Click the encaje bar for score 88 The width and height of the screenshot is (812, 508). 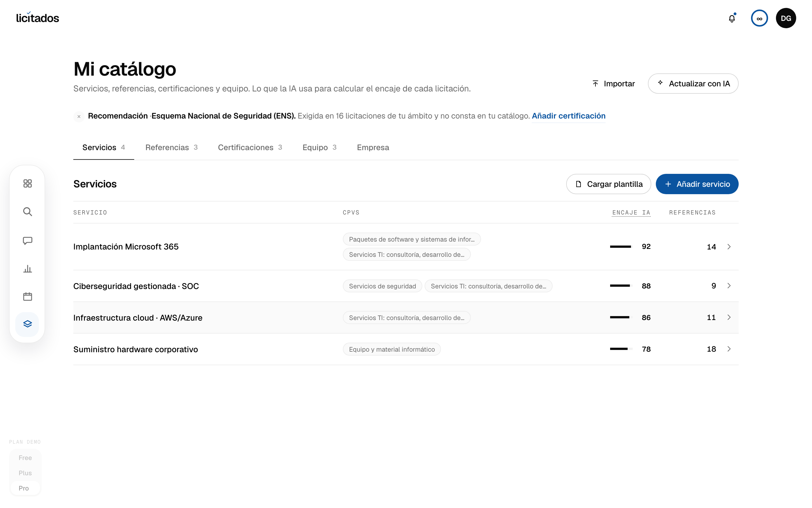pyautogui.click(x=621, y=286)
